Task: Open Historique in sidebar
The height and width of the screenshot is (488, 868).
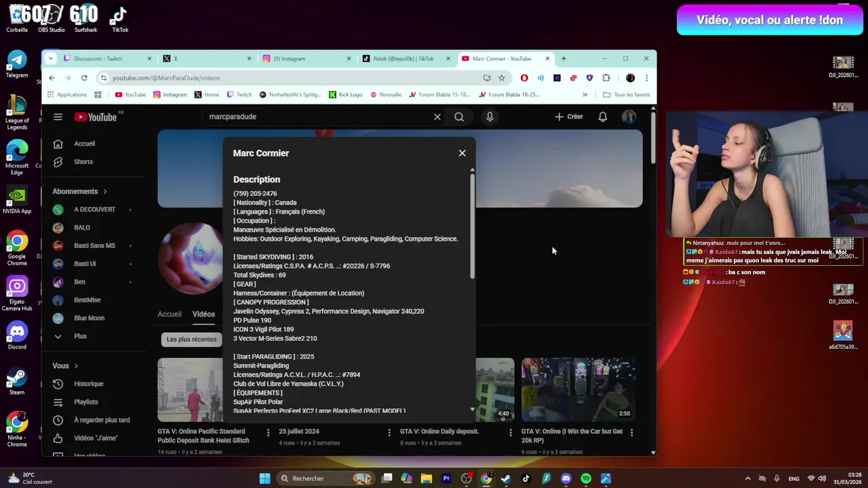Action: [88, 384]
